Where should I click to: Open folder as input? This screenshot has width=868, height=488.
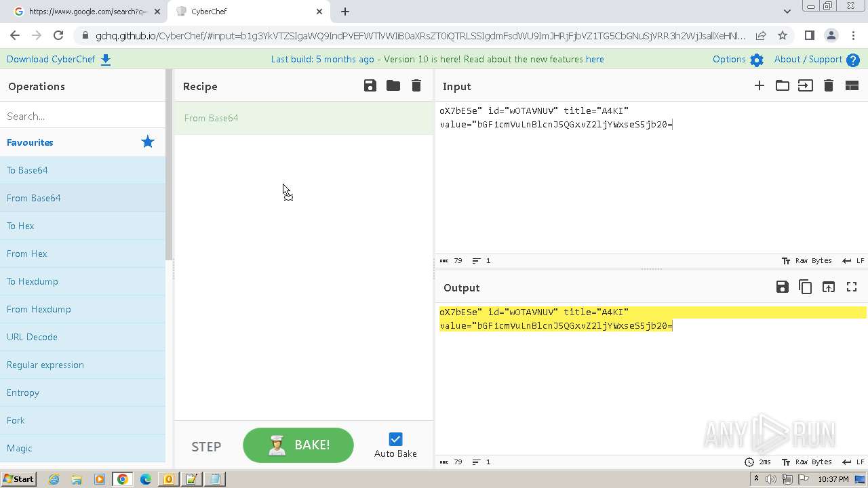783,85
